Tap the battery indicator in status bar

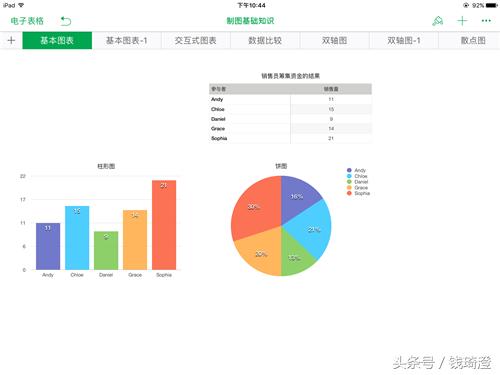[492, 5]
